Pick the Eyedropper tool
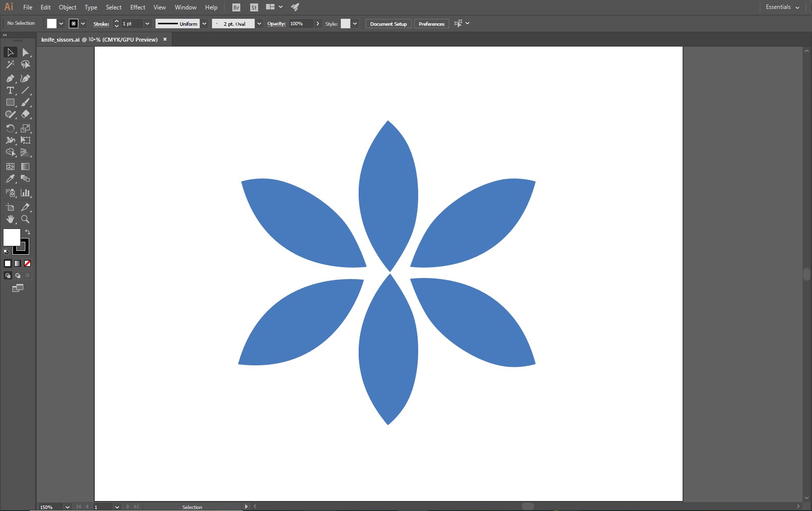This screenshot has height=511, width=812. [10, 179]
